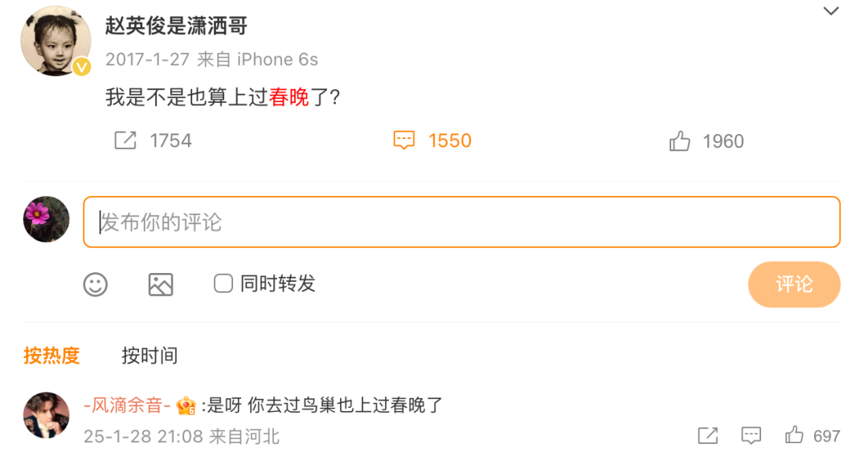Open the -风滴余音- commenter profile link
The image size is (868, 452).
pyautogui.click(x=127, y=405)
